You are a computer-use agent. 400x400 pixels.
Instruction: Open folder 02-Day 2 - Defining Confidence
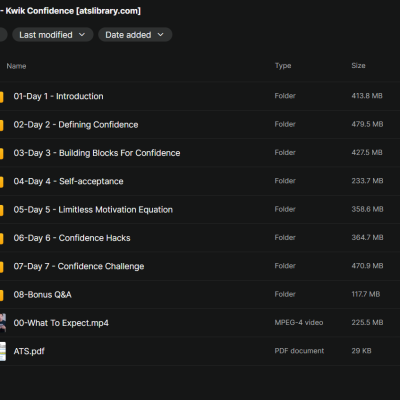(x=76, y=125)
